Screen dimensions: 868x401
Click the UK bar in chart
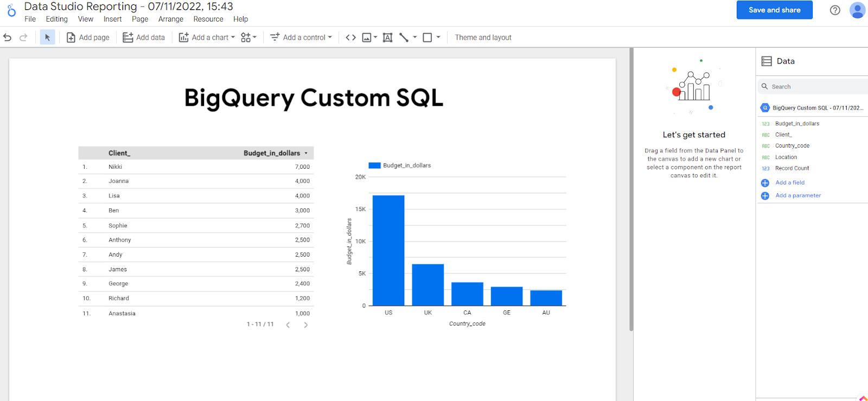tap(428, 285)
